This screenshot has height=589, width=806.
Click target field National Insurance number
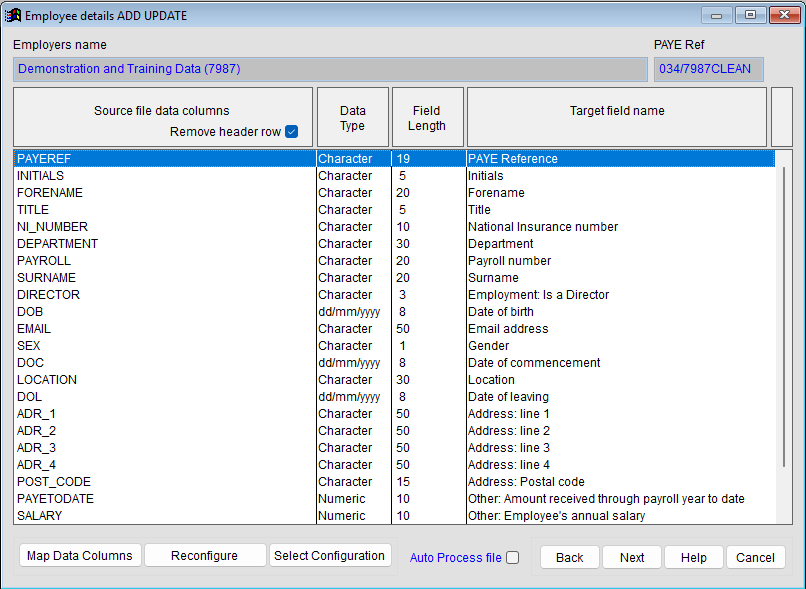pos(543,227)
